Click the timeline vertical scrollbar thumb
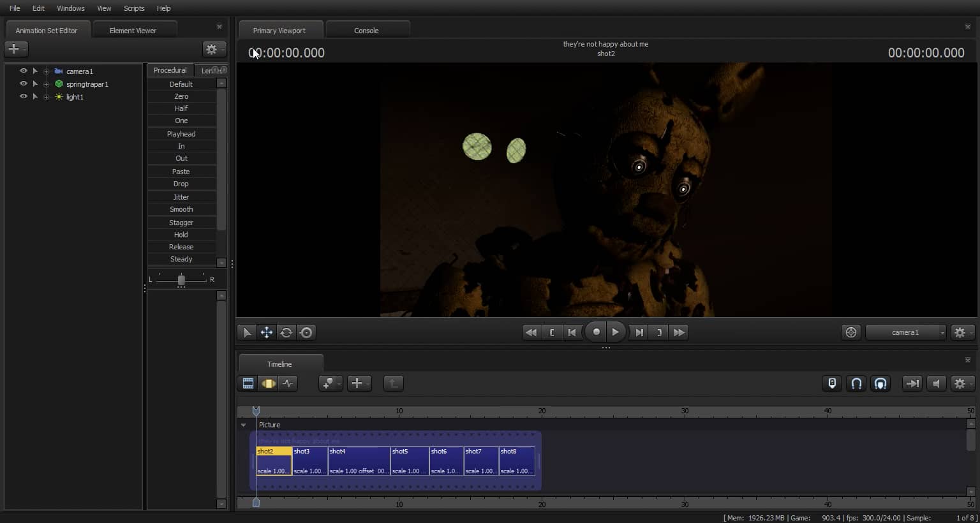The width and height of the screenshot is (980, 523). click(x=971, y=439)
